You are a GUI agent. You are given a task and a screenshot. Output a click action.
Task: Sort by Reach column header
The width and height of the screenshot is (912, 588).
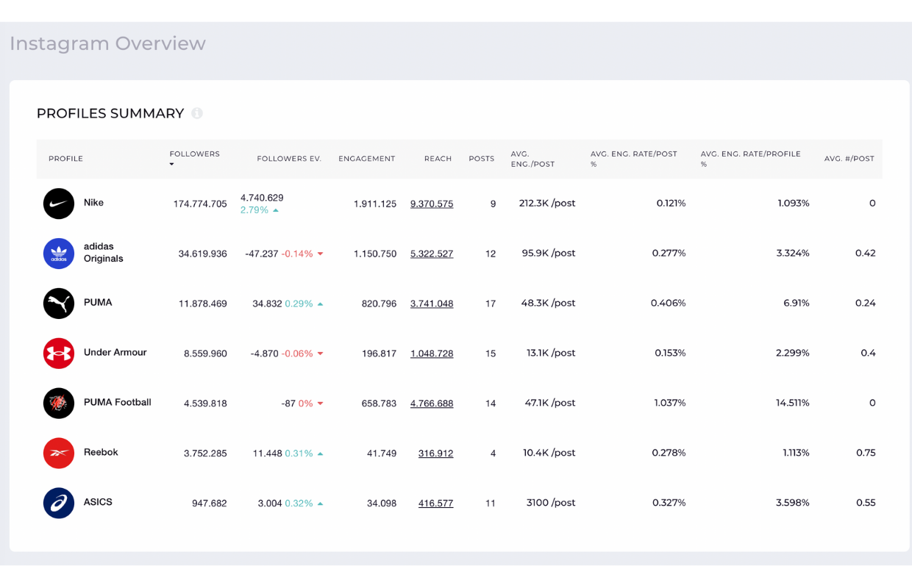pyautogui.click(x=438, y=159)
